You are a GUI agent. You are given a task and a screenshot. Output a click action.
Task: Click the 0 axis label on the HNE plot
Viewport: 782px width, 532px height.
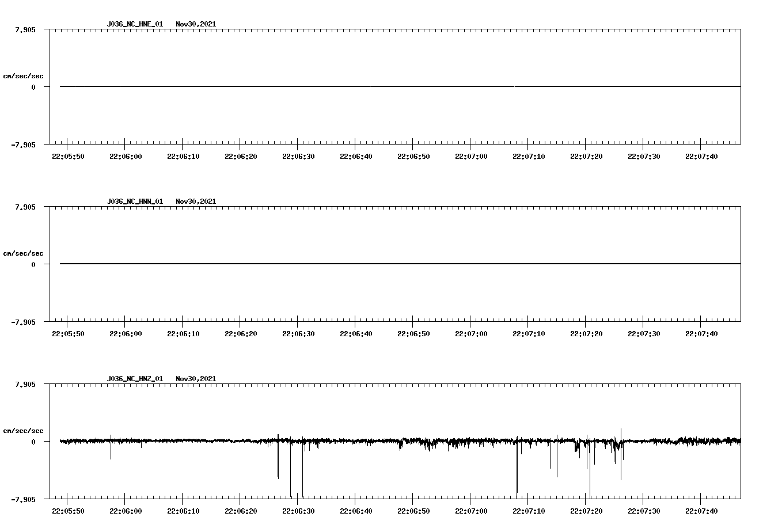coord(33,88)
